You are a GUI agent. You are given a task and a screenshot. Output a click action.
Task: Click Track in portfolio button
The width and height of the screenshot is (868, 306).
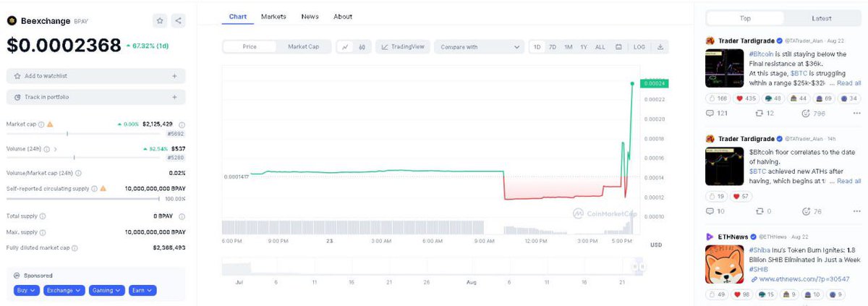click(x=96, y=97)
